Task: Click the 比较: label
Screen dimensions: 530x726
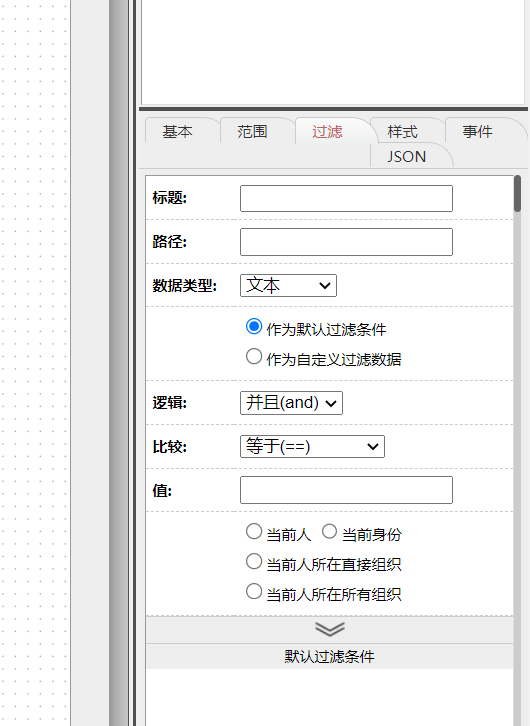Action: tap(169, 447)
